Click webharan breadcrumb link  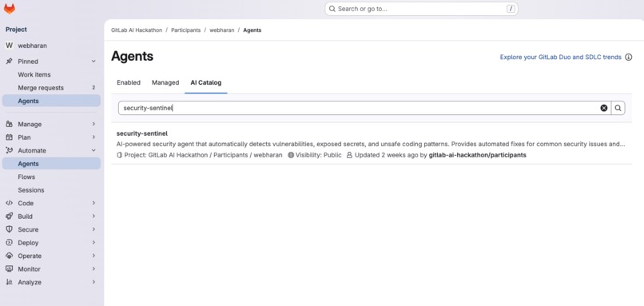pyautogui.click(x=222, y=30)
